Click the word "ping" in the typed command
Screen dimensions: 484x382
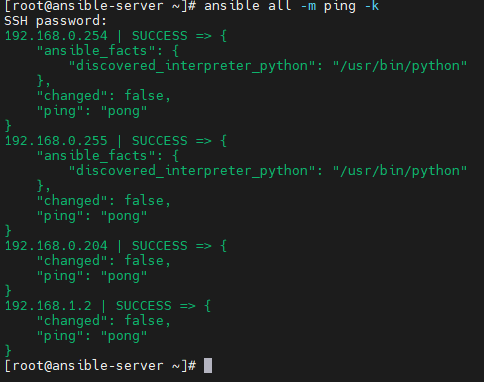click(x=340, y=7)
